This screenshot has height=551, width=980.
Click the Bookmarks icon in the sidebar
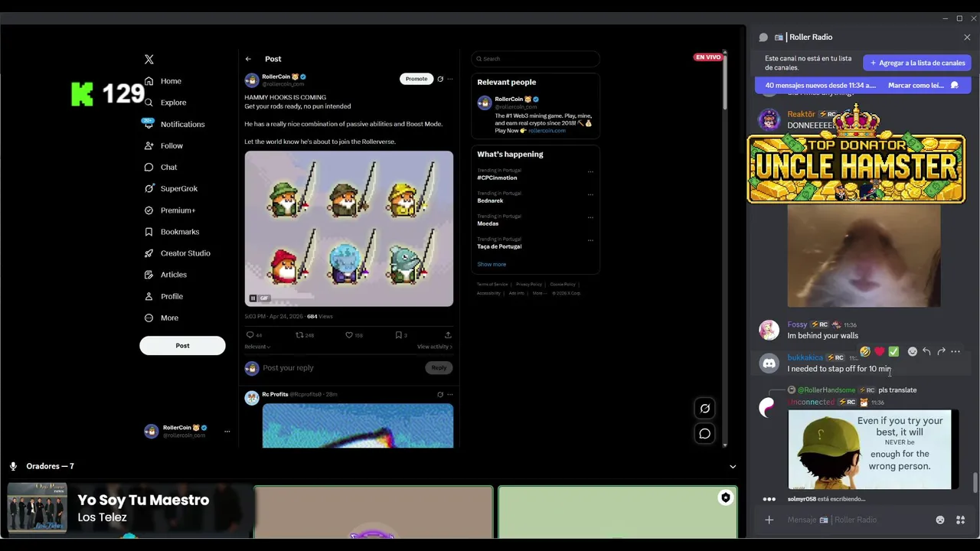pos(149,232)
